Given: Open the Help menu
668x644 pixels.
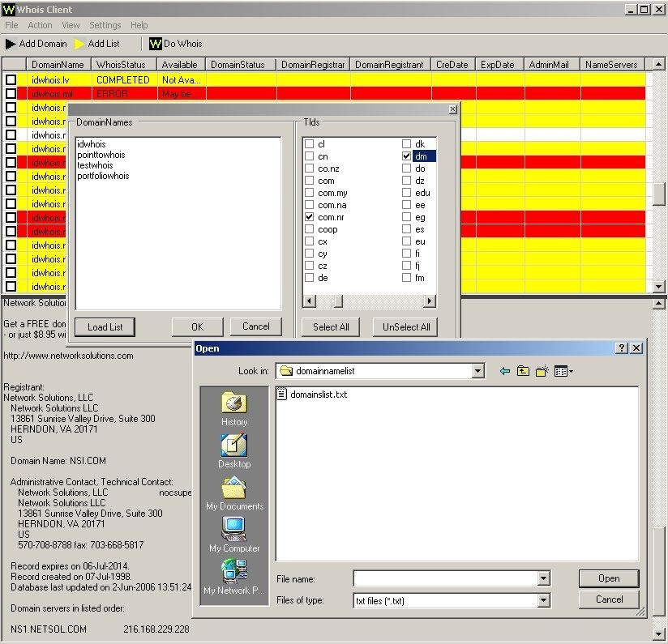Looking at the screenshot, I should pos(139,25).
